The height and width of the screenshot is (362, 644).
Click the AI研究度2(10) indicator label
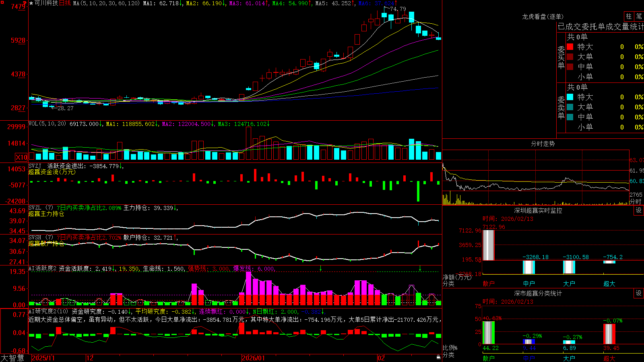pos(48,312)
